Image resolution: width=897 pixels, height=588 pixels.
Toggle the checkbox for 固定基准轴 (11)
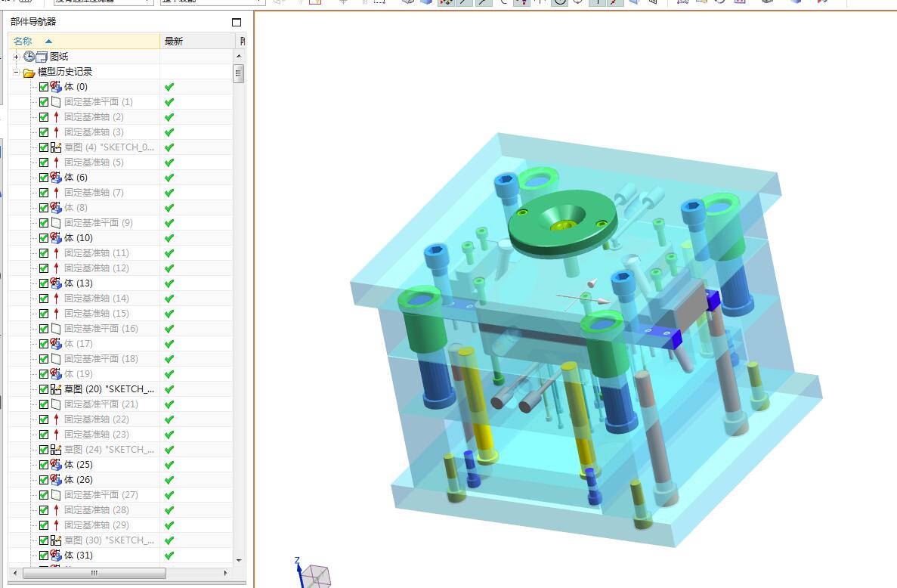44,253
